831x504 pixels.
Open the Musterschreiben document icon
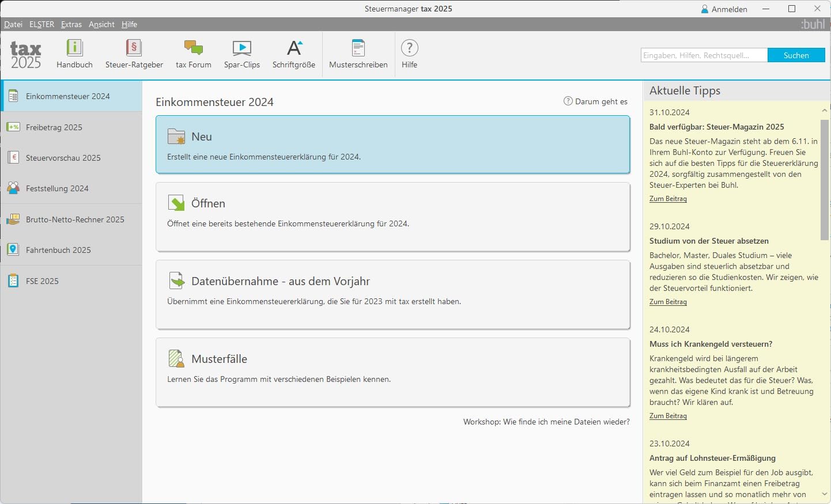tap(358, 48)
